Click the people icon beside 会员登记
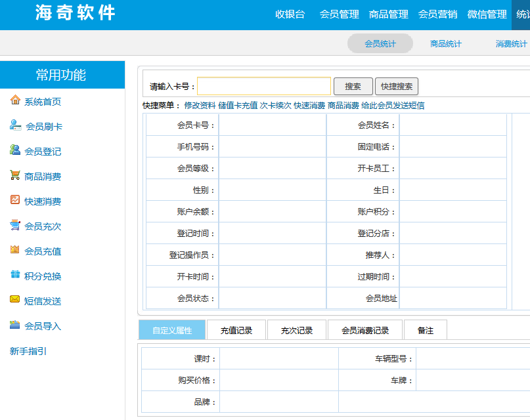The image size is (530, 420). pos(15,150)
